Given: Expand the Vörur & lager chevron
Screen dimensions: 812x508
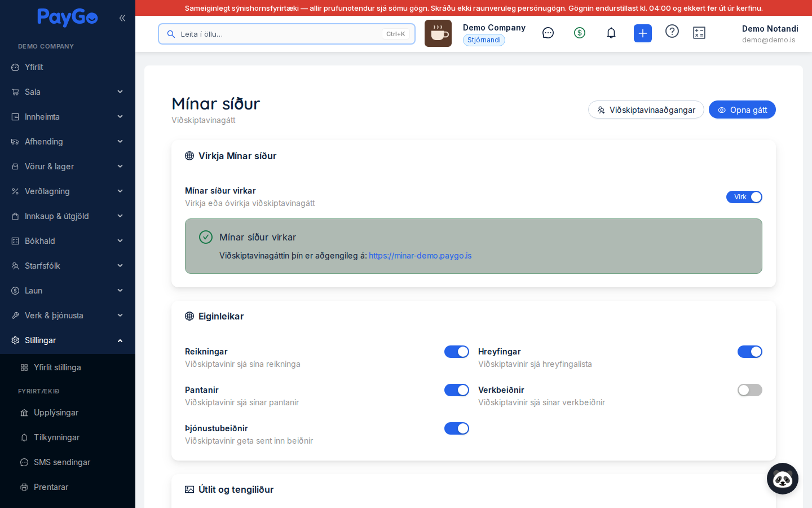Looking at the screenshot, I should [120, 167].
